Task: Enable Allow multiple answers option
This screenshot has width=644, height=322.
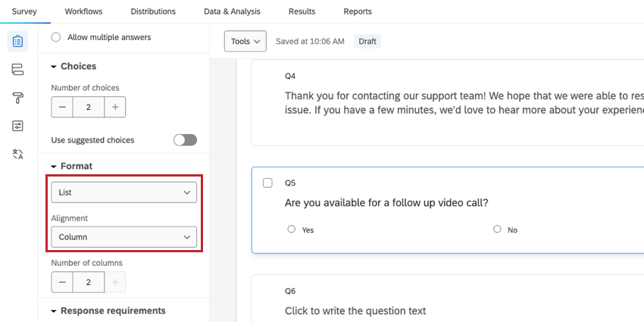Action: coord(56,37)
